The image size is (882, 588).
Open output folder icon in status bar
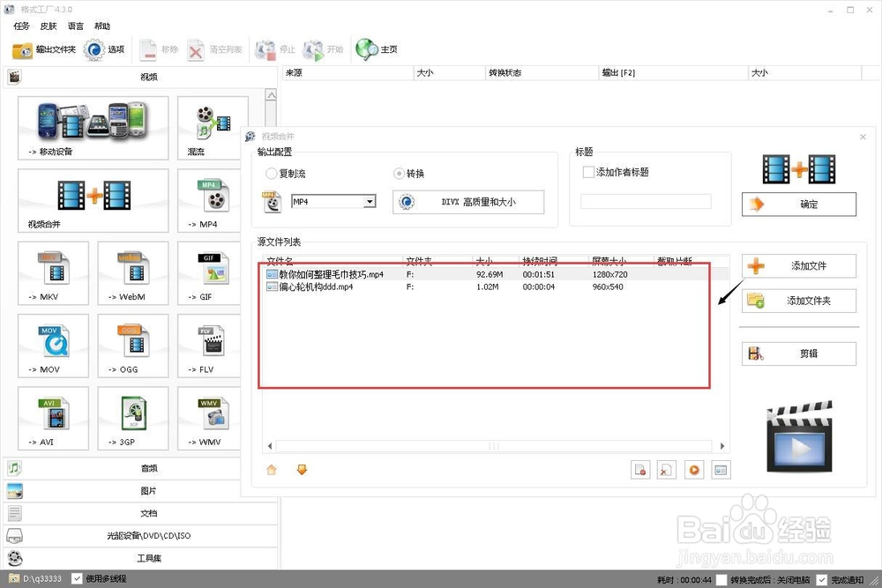pyautogui.click(x=14, y=578)
